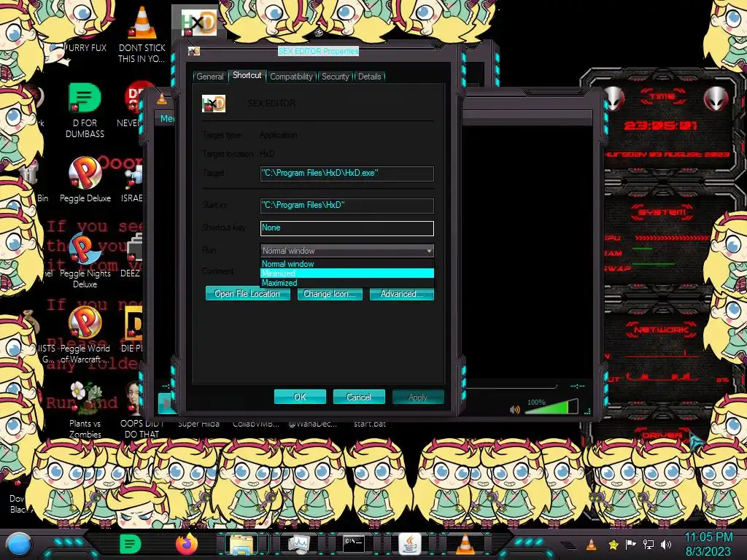The height and width of the screenshot is (560, 747).
Task: Open the network tray icon
Action: coord(648,544)
